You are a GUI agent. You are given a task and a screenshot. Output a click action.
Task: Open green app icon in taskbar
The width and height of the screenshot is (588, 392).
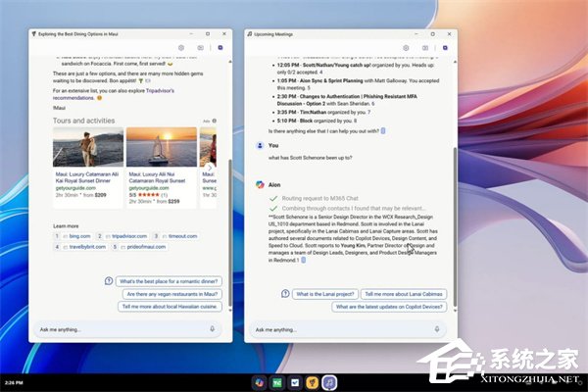click(x=277, y=382)
